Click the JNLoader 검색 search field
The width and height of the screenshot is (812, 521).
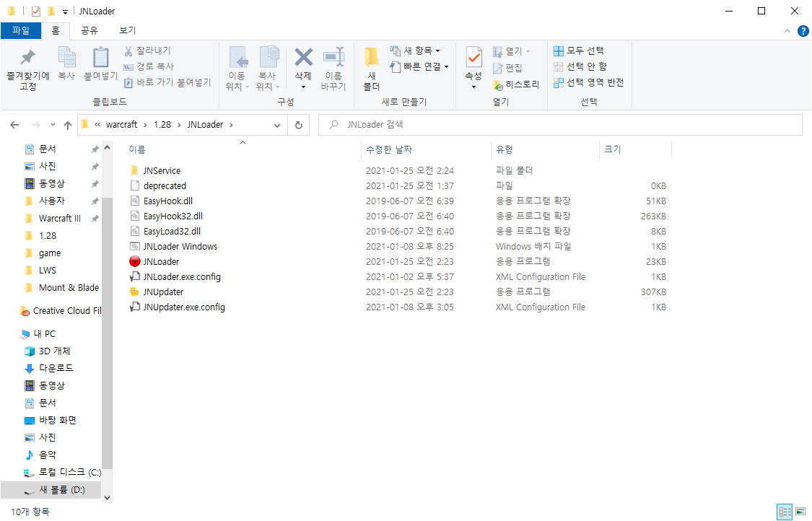pyautogui.click(x=560, y=125)
